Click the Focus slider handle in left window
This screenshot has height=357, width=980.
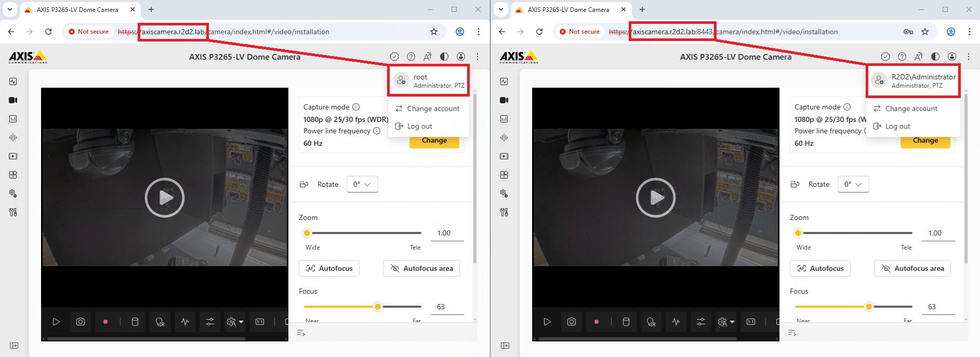pyautogui.click(x=378, y=307)
